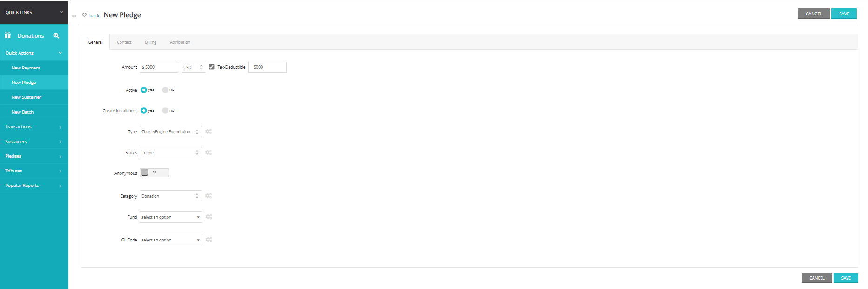The image size is (868, 289).
Task: Click the gears icon next to Status
Action: pyautogui.click(x=209, y=152)
